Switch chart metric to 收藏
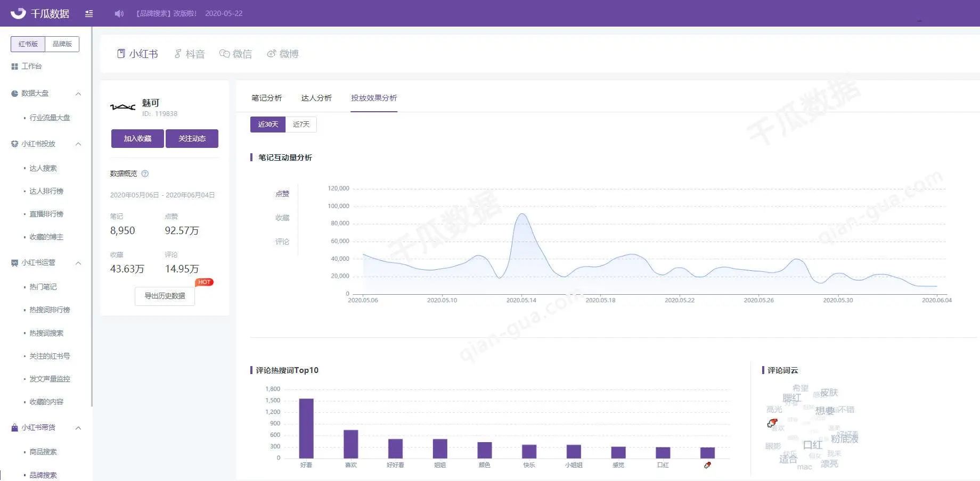This screenshot has height=481, width=980. [x=282, y=218]
